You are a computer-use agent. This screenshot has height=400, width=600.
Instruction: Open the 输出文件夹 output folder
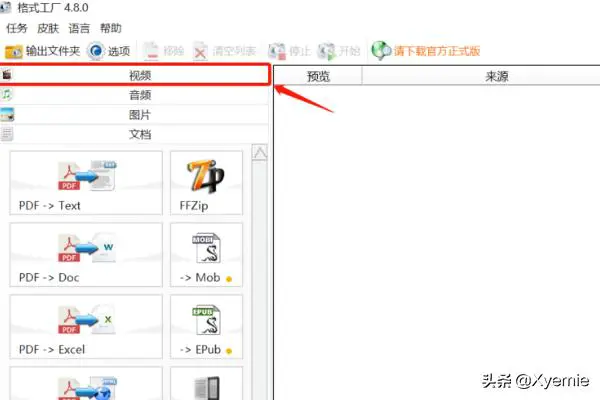click(x=43, y=50)
